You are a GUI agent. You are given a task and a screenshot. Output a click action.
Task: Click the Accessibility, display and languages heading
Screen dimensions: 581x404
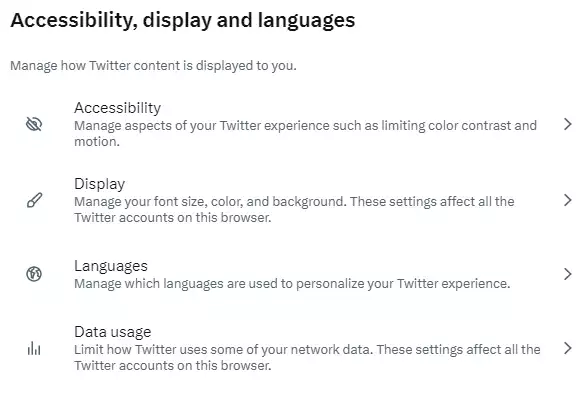click(x=183, y=20)
